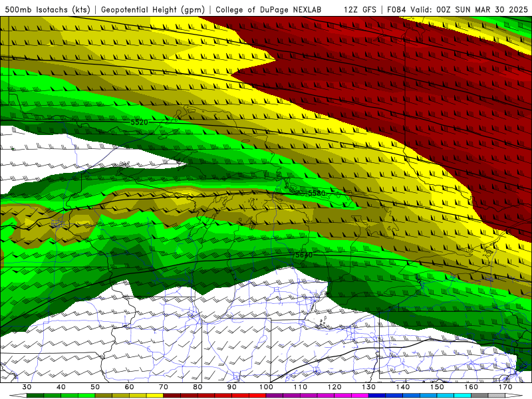
Task: Click the legend value 50
Action: tap(95, 387)
